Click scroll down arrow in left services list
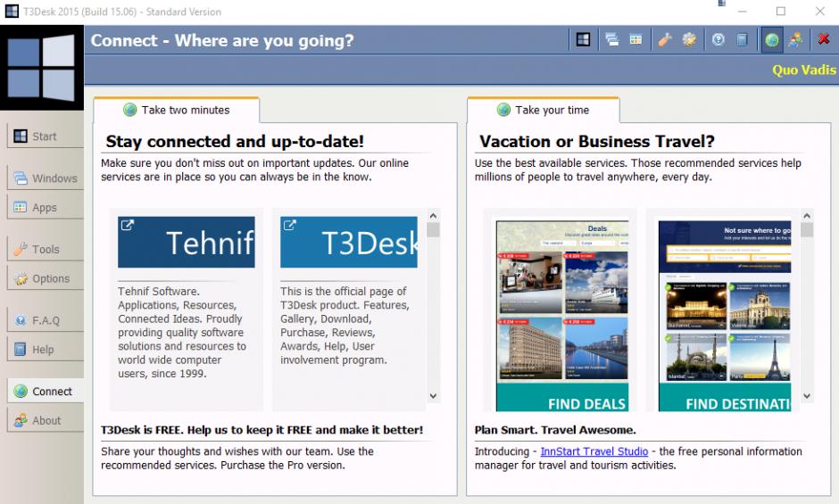Screen dimensions: 839x504 tap(434, 396)
